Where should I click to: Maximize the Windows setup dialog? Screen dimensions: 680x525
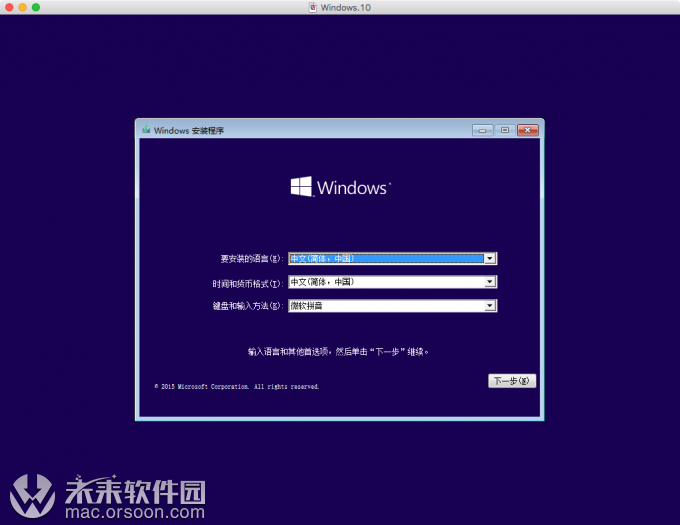point(505,130)
